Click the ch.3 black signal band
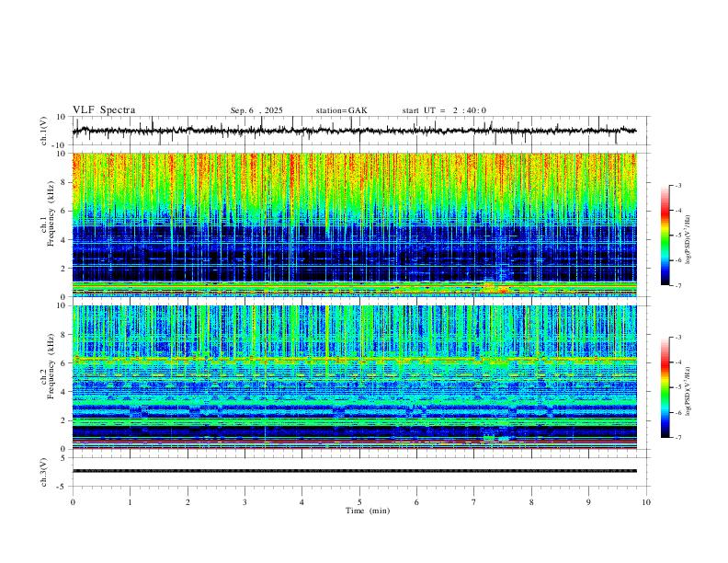 point(354,471)
